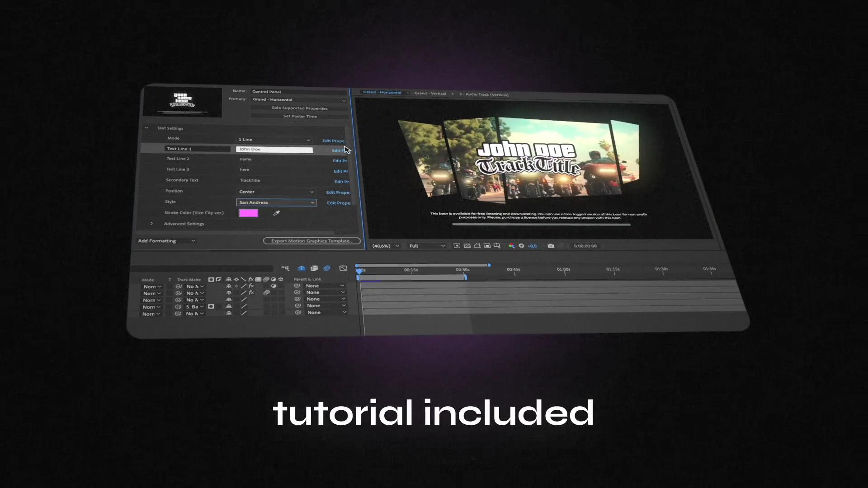Open the Style dropdown for San Andreas
Viewport: 868px width, 488px height.
pos(312,202)
